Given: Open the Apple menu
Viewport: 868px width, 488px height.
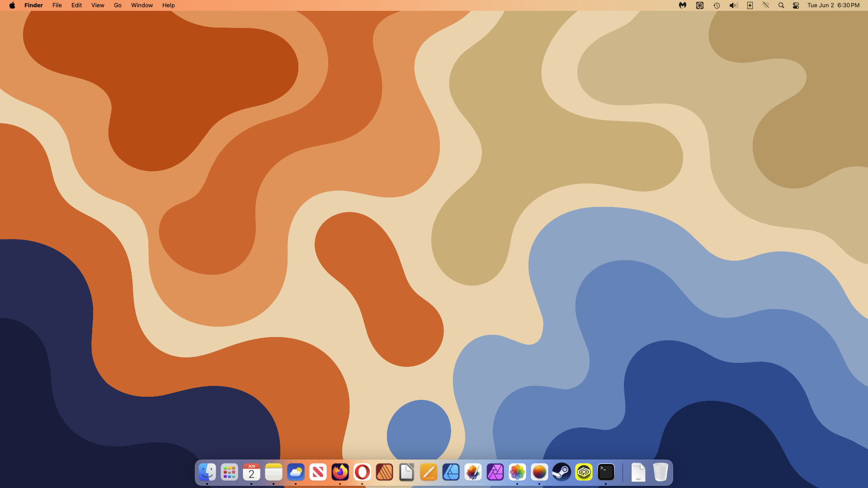Looking at the screenshot, I should (x=12, y=5).
